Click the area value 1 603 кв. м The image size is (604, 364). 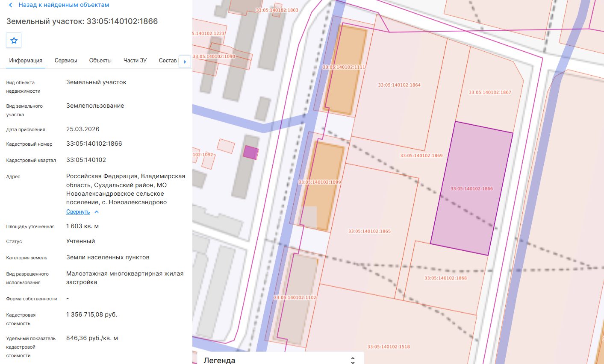point(82,226)
